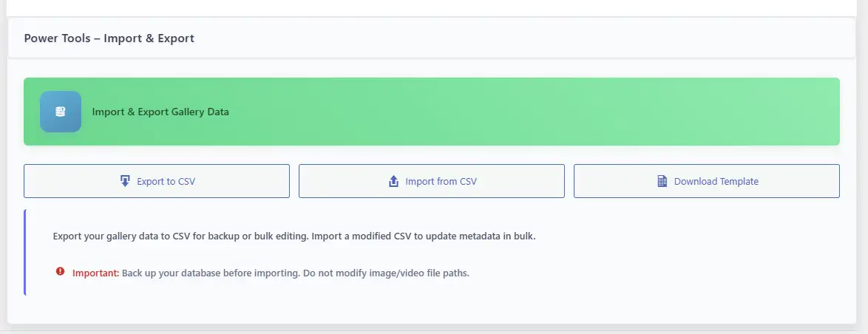Click the upload arrow icon beside Import
The image size is (868, 334).
393,181
